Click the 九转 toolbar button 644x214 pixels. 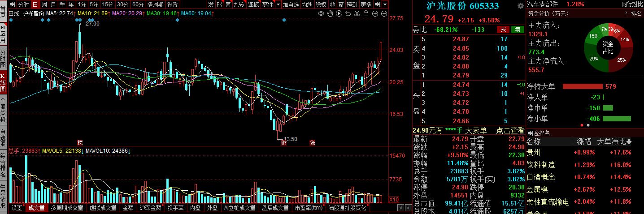point(239,4)
